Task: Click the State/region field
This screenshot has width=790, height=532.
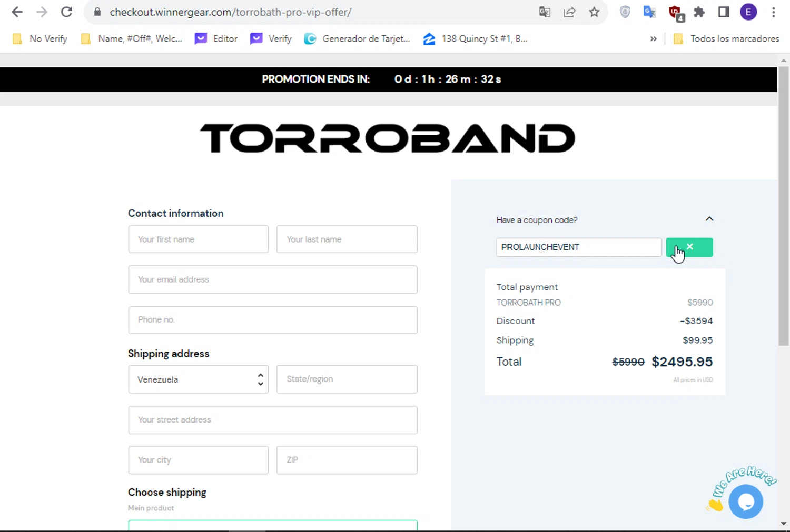Action: [347, 379]
